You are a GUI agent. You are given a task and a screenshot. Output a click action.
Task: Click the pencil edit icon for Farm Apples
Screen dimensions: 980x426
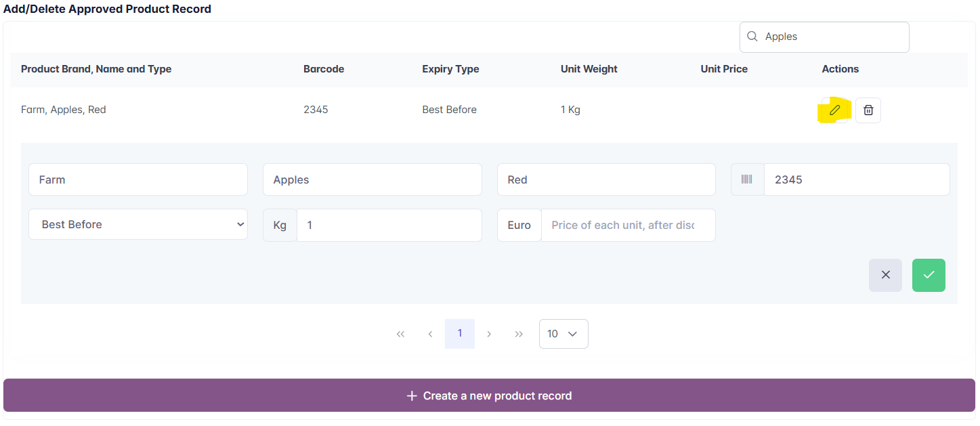(834, 110)
